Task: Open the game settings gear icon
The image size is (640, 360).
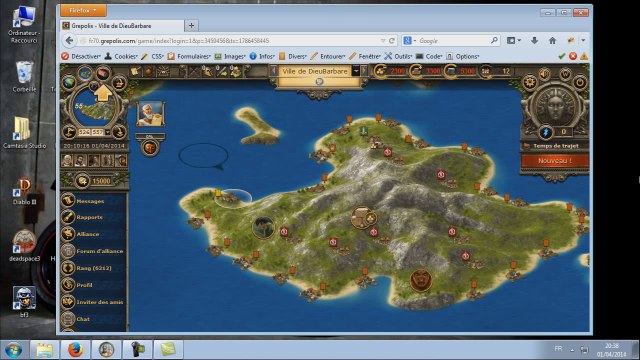Action: pyautogui.click(x=530, y=82)
